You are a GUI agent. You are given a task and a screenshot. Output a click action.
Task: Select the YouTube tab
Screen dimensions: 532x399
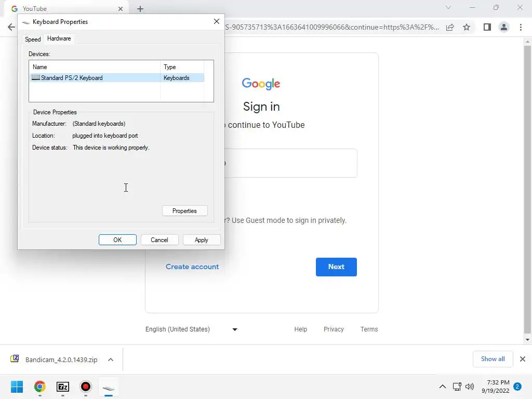click(x=66, y=9)
